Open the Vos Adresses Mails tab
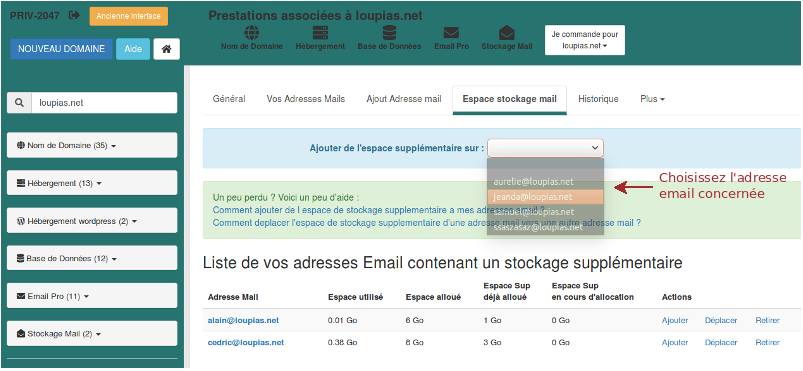The image size is (803, 371). [306, 99]
